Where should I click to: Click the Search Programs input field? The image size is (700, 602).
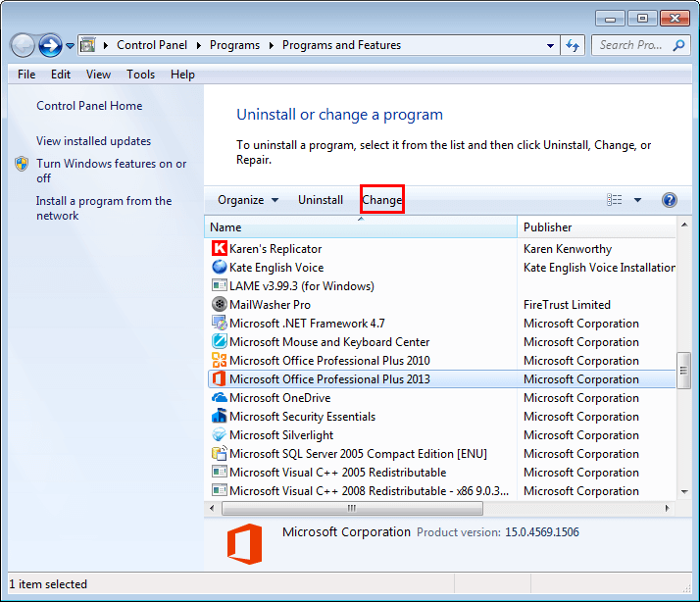(632, 45)
